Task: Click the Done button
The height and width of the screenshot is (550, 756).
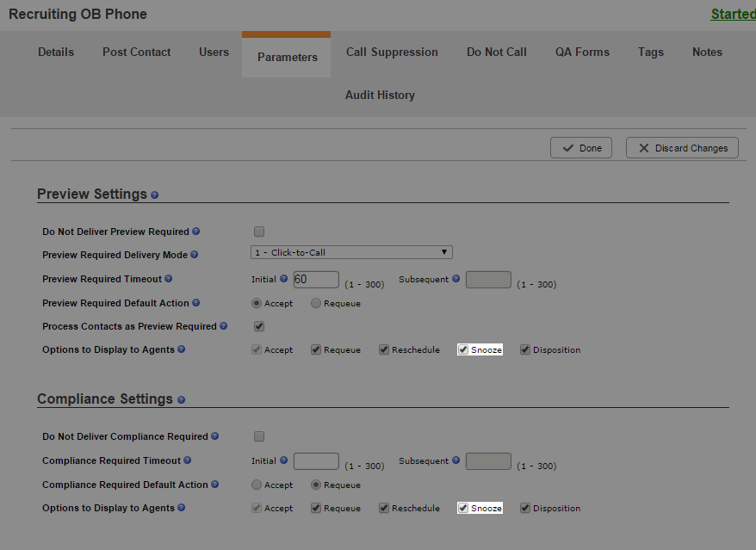Action: [581, 148]
